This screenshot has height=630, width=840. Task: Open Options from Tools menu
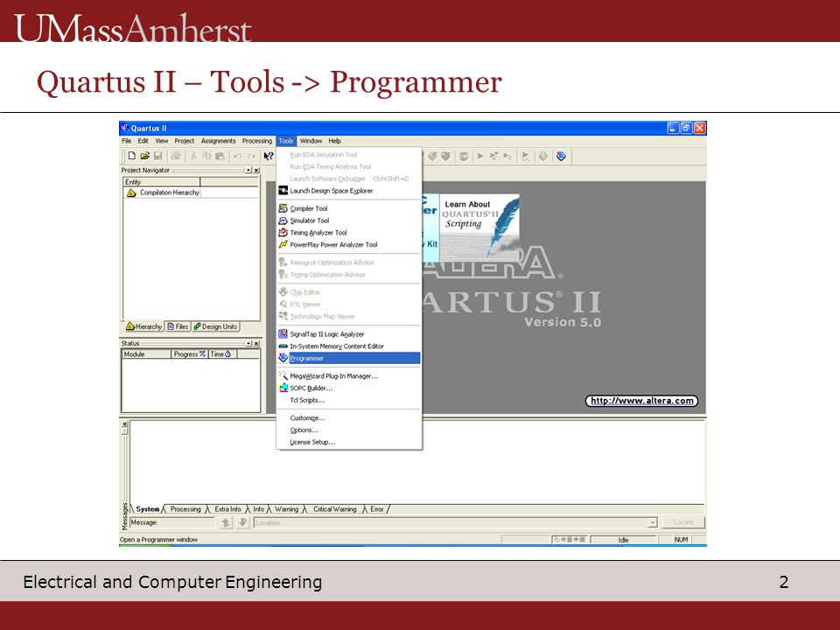pyautogui.click(x=349, y=430)
